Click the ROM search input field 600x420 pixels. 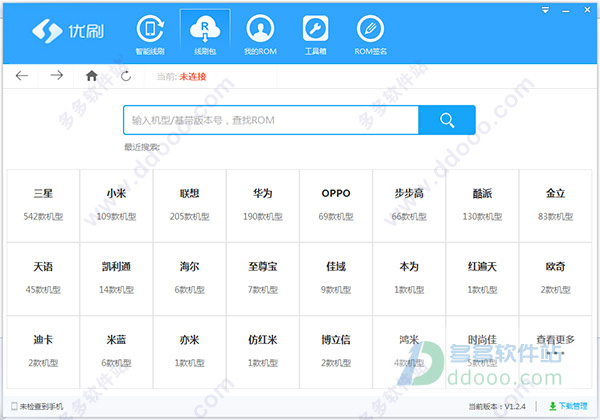(x=271, y=120)
